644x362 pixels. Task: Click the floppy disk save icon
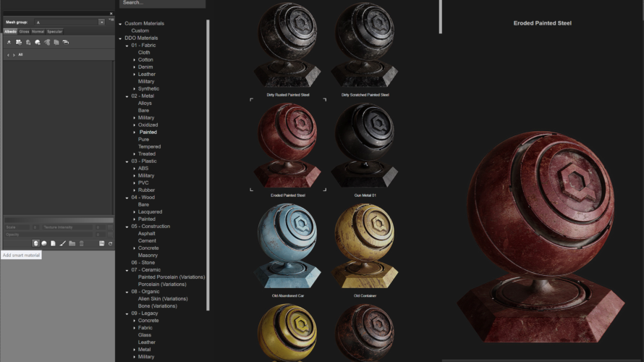tap(102, 244)
